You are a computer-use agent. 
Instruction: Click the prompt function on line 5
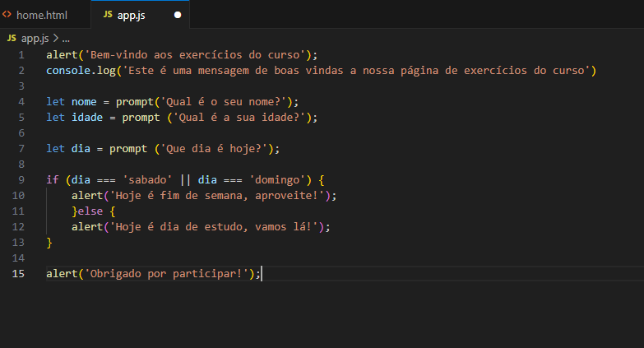point(141,118)
